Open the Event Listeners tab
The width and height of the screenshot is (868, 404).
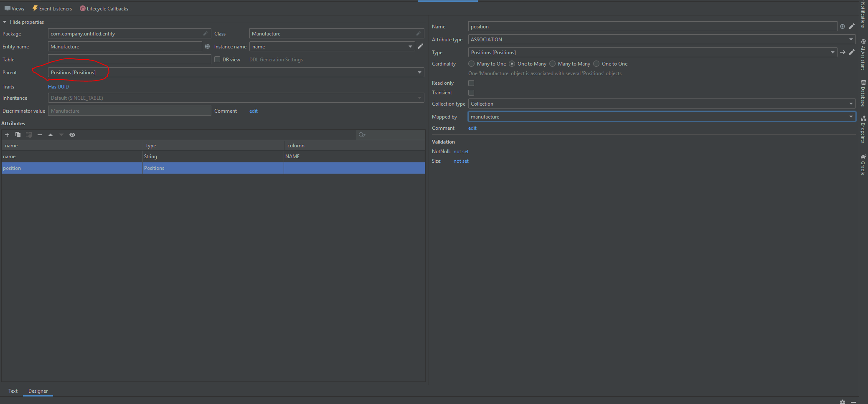pos(52,9)
